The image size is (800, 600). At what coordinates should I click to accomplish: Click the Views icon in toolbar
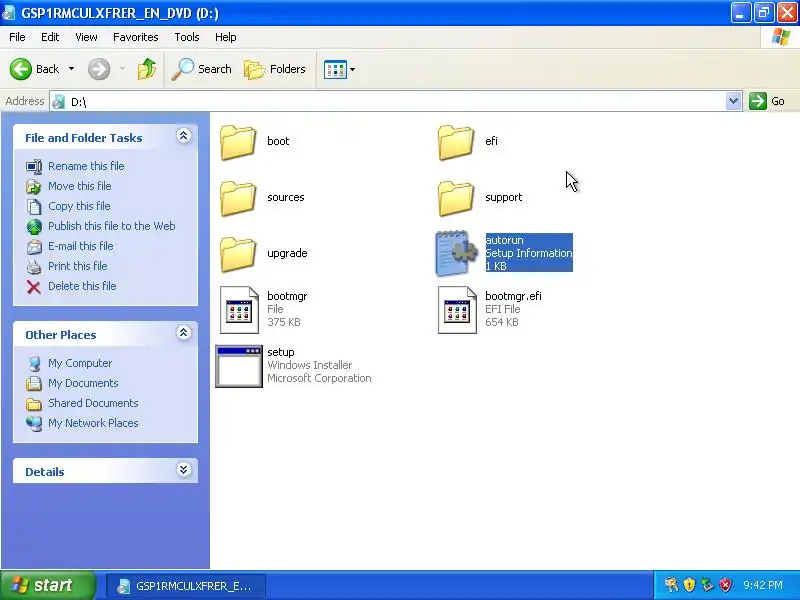pos(335,69)
